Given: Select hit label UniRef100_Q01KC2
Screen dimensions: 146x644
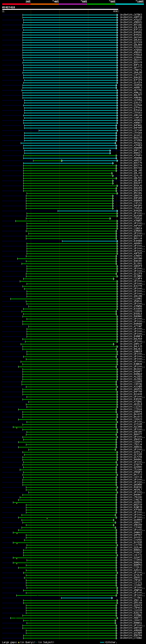Looking at the screenshot, I should pyautogui.click(x=131, y=135).
